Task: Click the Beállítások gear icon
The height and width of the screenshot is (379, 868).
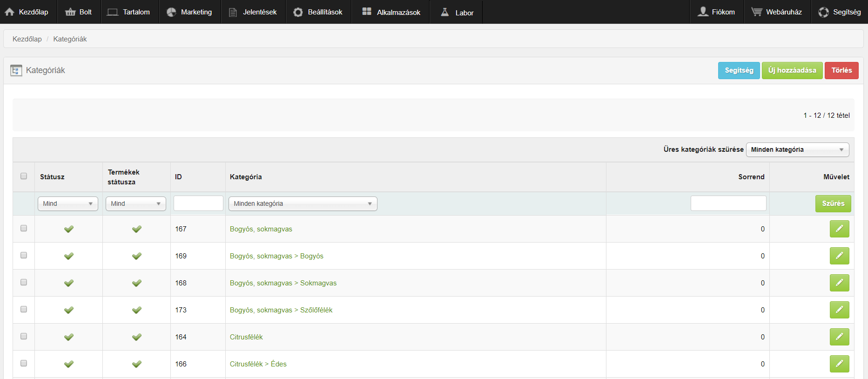Action: pos(298,13)
